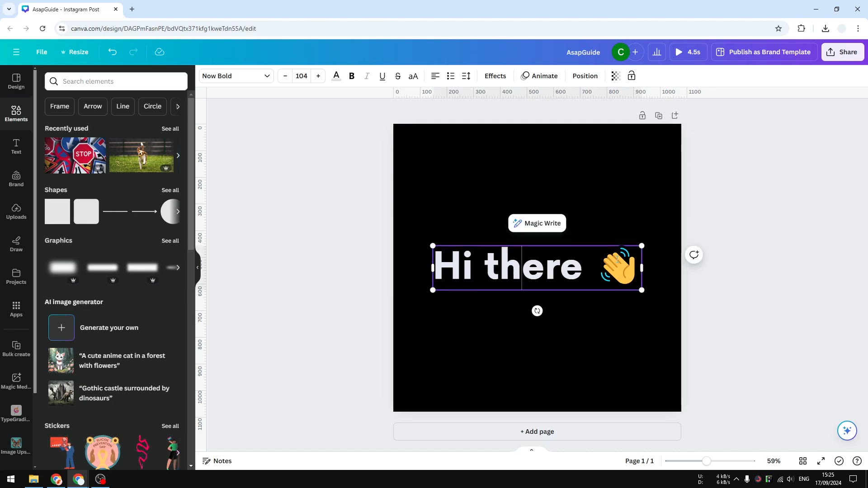See all Shapes
868x488 pixels.
click(x=170, y=190)
